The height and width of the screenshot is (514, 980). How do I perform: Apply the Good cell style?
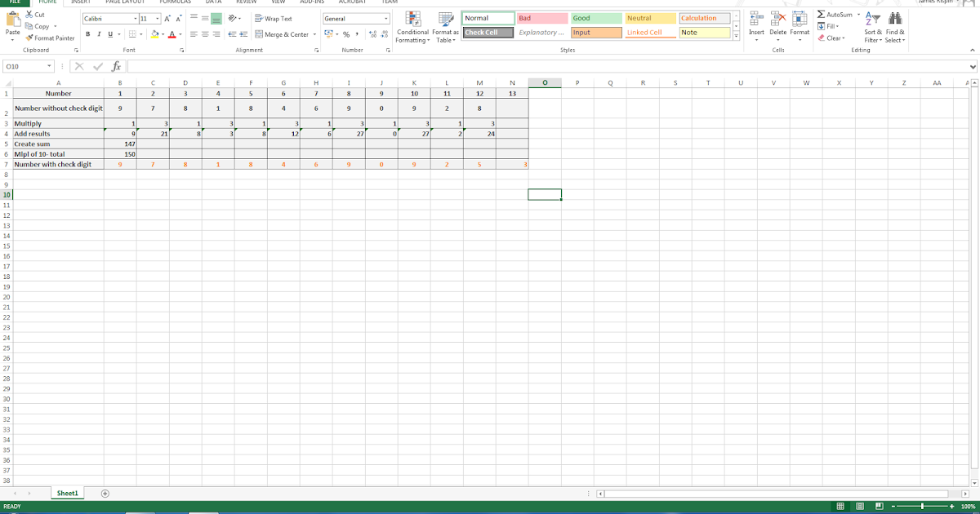tap(596, 18)
